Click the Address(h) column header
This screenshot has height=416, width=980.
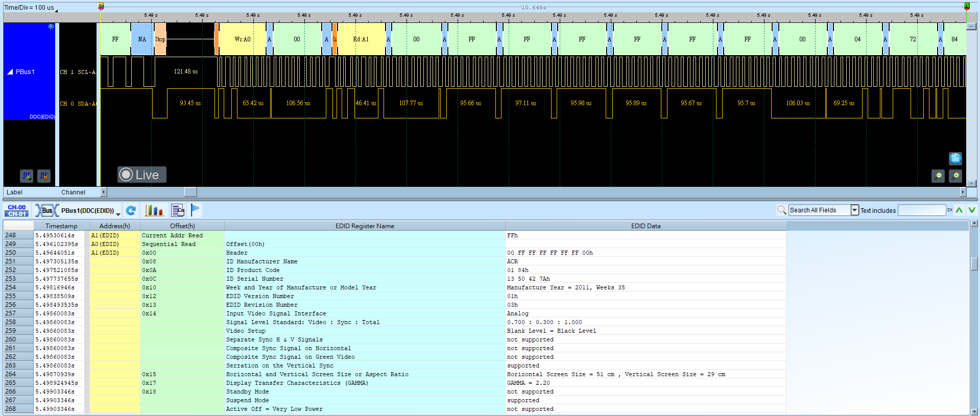point(114,226)
